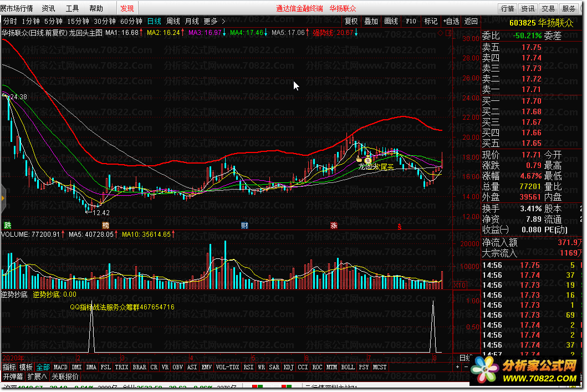Viewport: 587px width, 392px height.
Task: Switch to the 15分钟 period
Action: pyautogui.click(x=78, y=21)
